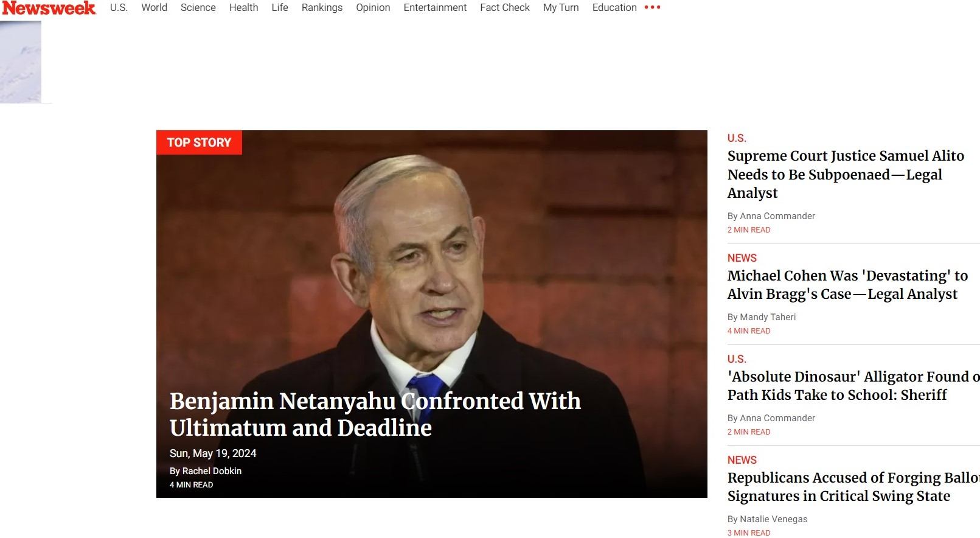Open the U.S. navigation section
Screen dimensions: 980x538
(119, 7)
